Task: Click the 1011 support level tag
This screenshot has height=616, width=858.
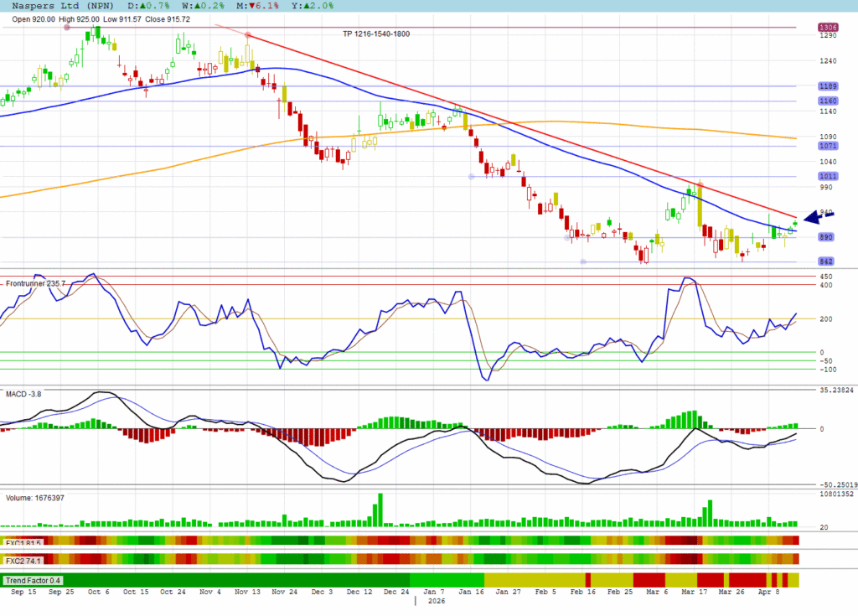Action: [x=828, y=176]
